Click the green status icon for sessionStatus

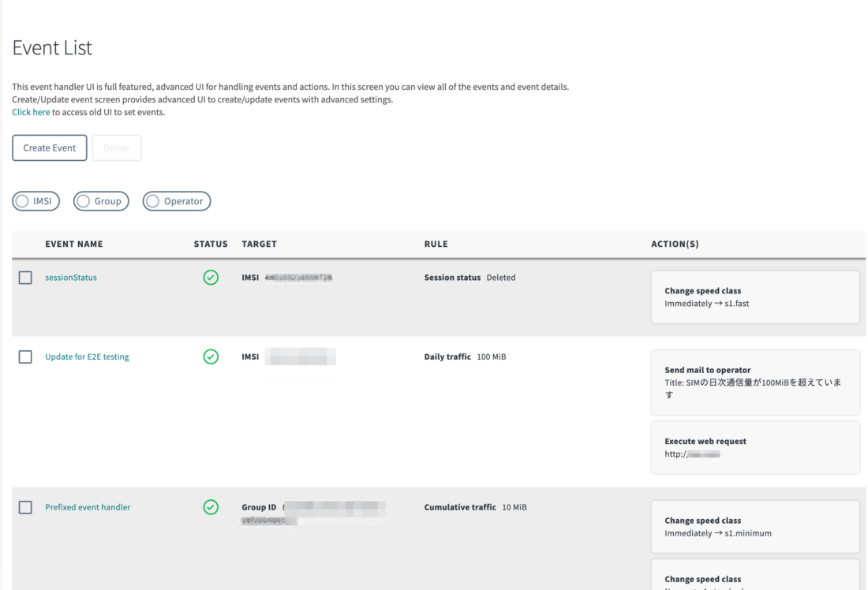point(211,278)
